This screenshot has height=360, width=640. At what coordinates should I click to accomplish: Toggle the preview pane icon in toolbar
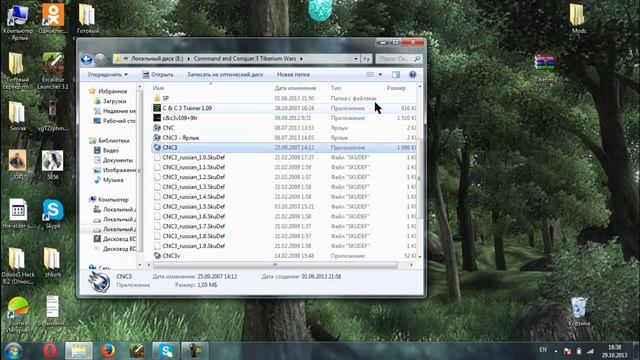click(x=396, y=75)
